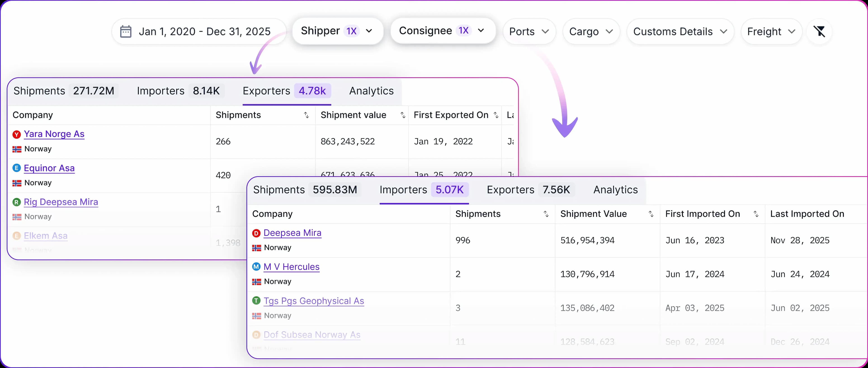Click the Last Imported On column header
868x368 pixels.
coord(807,214)
